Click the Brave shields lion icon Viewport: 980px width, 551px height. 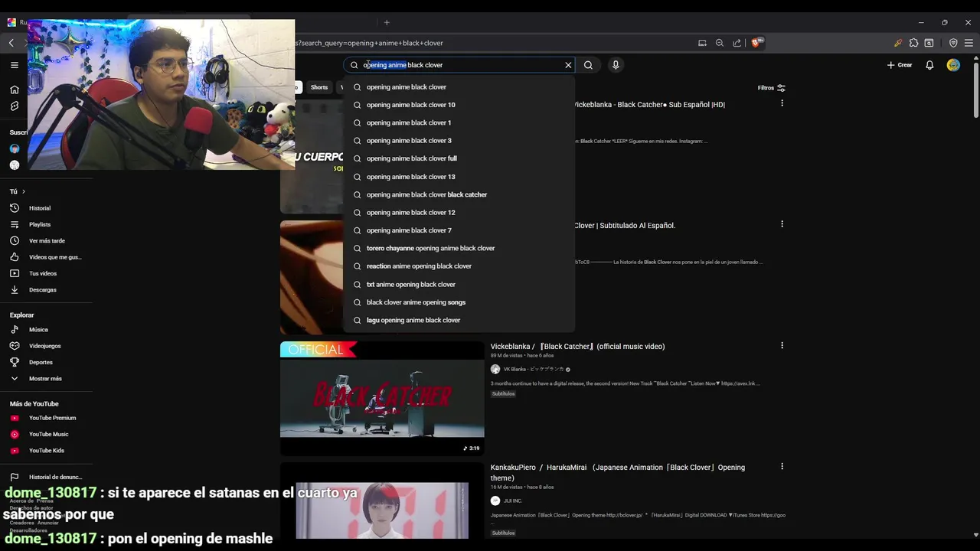(x=756, y=43)
